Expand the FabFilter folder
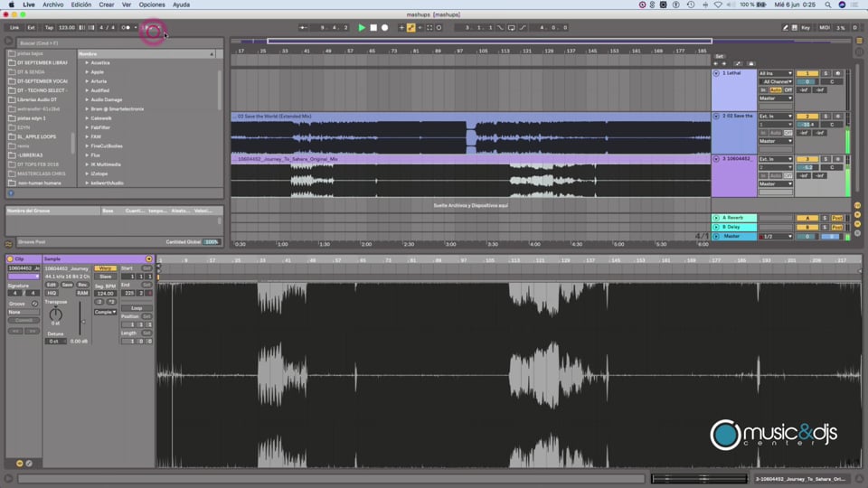The height and width of the screenshot is (488, 868). [x=87, y=127]
